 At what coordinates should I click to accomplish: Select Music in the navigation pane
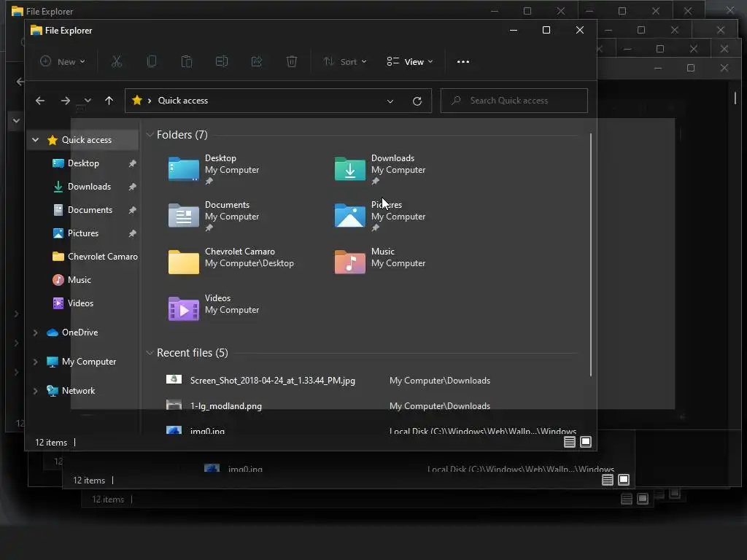79,280
